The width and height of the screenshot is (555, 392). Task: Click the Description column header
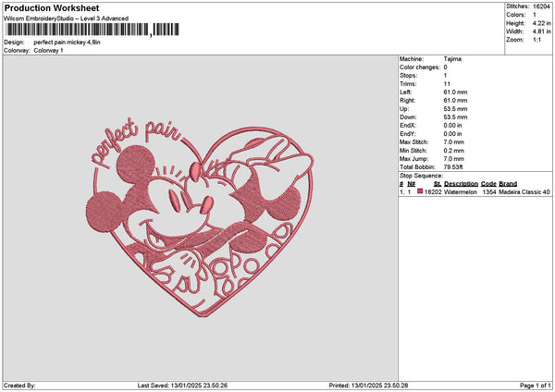tap(461, 184)
